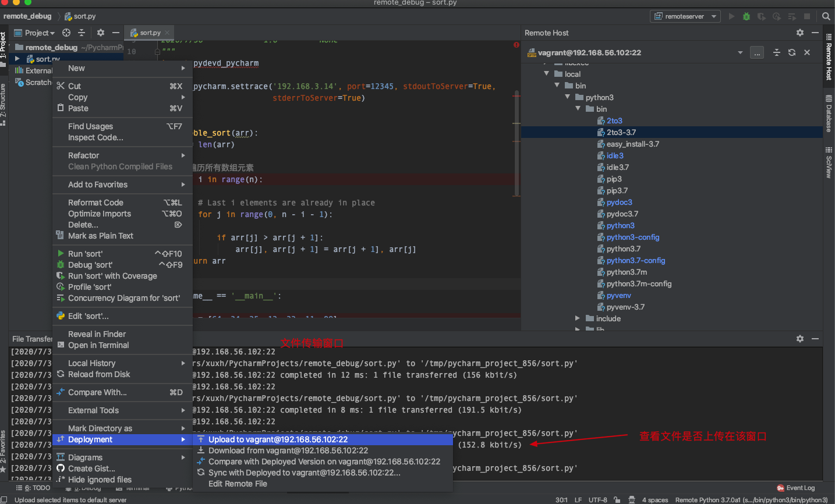The image size is (835, 504).
Task: Refresh the Remote Host file tree
Action: pyautogui.click(x=792, y=52)
